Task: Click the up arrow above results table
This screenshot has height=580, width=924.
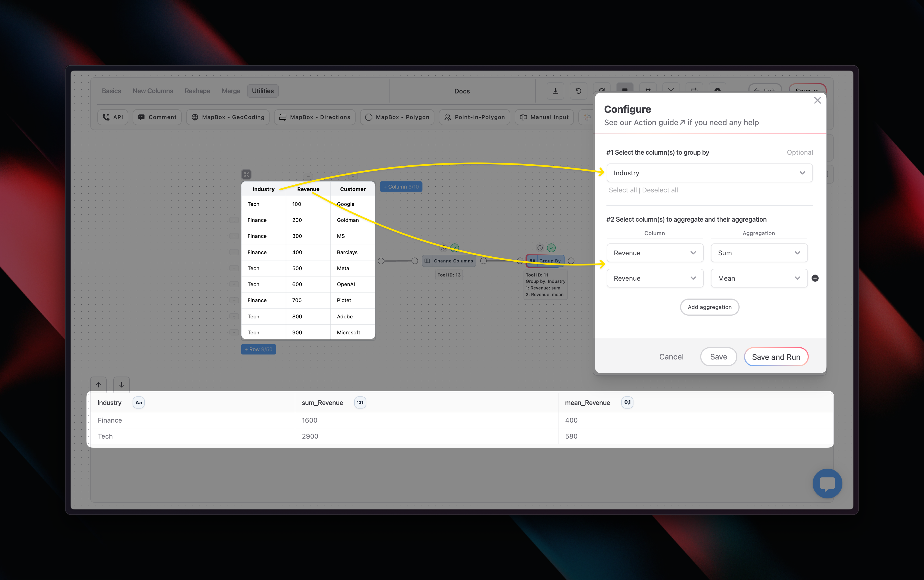Action: (99, 385)
